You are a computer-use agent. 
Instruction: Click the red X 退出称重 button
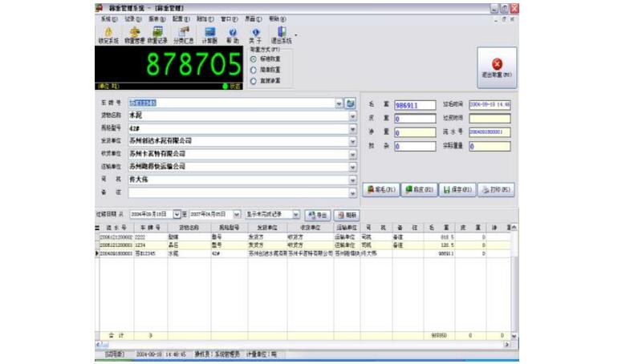[x=497, y=67]
